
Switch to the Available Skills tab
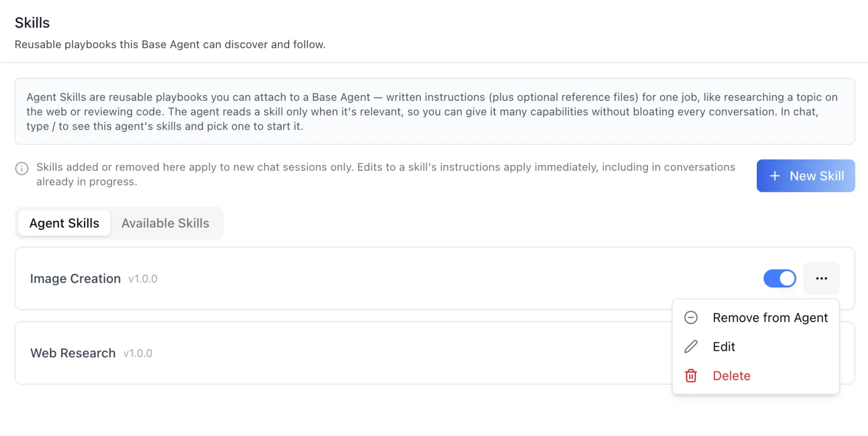pyautogui.click(x=165, y=223)
